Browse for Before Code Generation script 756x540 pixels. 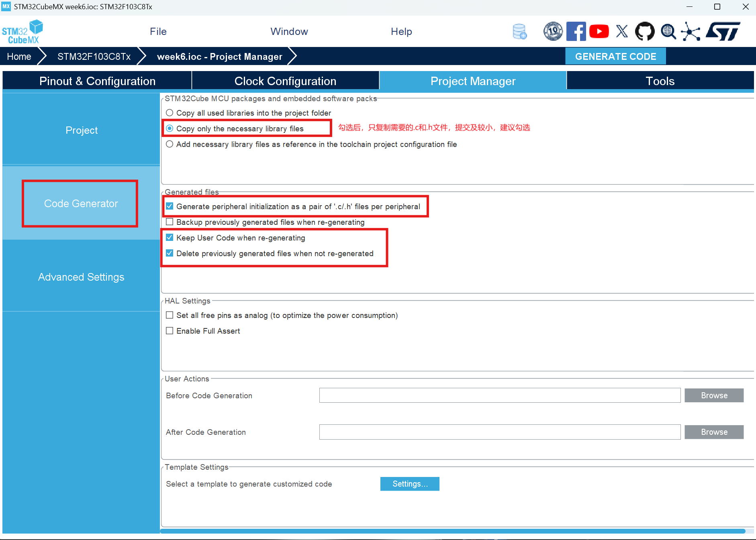pyautogui.click(x=714, y=395)
